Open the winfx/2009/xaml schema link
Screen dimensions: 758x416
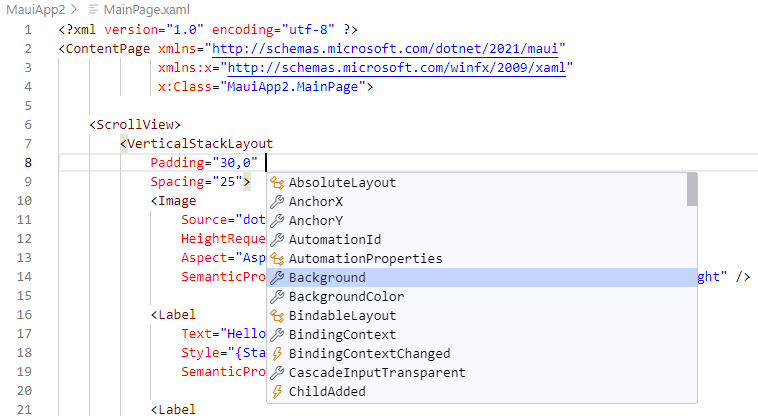[396, 68]
